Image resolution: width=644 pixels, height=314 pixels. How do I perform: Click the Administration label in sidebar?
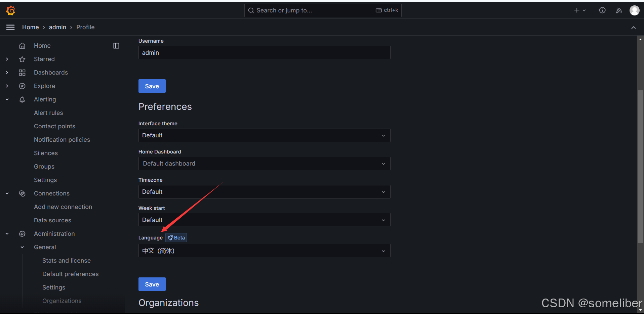[x=54, y=234]
